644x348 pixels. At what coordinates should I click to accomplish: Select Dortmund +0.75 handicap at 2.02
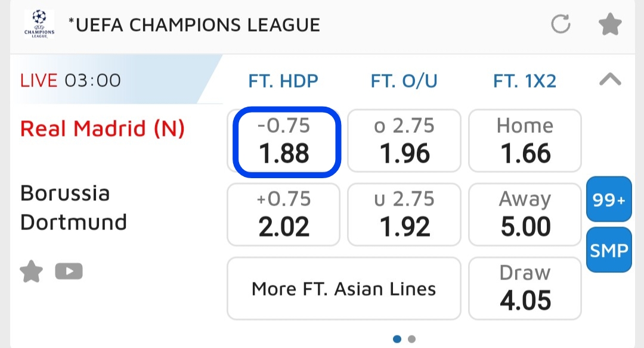[284, 214]
